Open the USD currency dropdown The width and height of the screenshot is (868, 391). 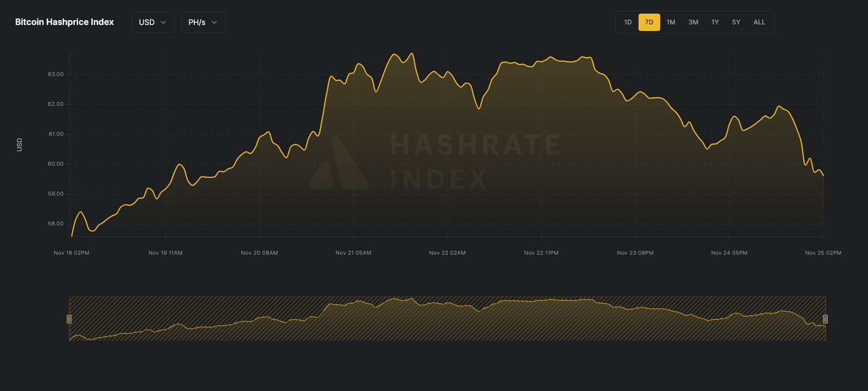[153, 22]
